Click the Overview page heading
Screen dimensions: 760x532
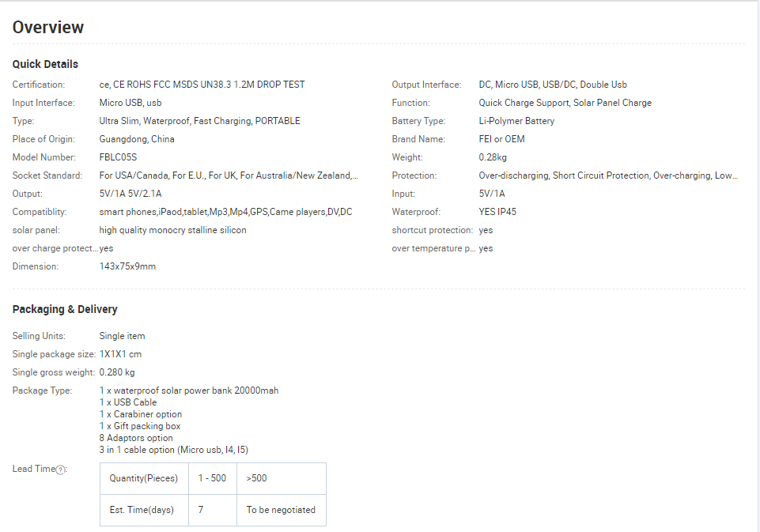[48, 28]
